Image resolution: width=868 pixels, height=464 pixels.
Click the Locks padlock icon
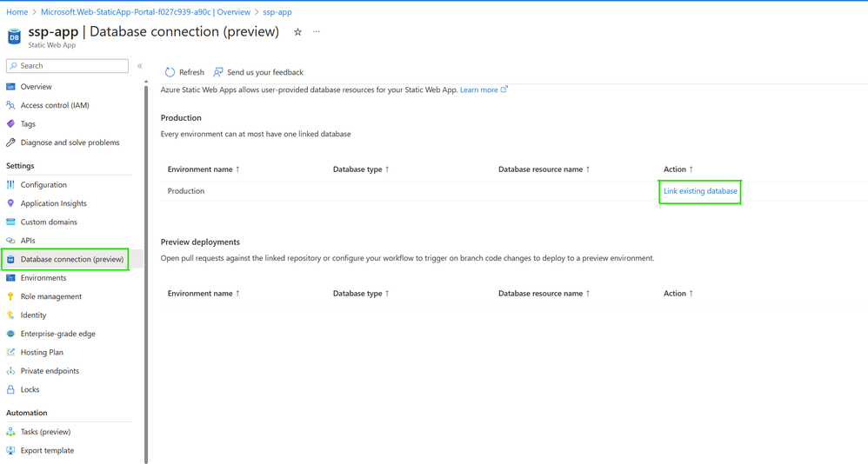click(x=10, y=389)
